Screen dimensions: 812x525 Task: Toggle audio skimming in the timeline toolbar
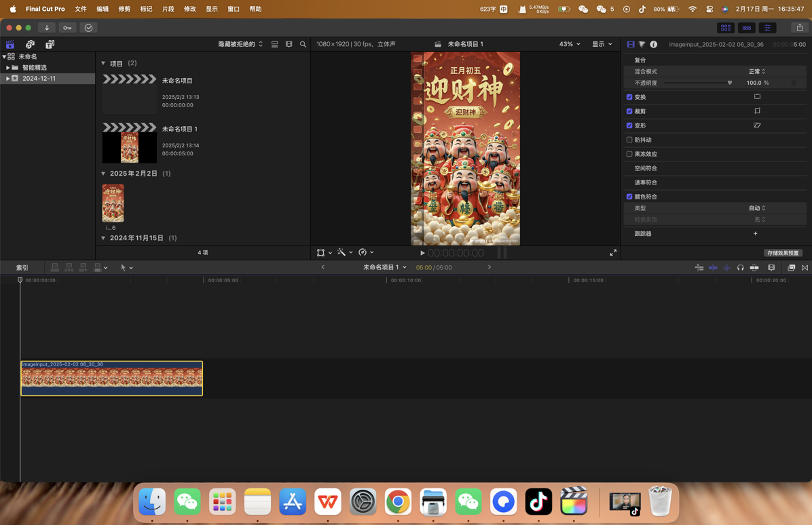tap(741, 267)
